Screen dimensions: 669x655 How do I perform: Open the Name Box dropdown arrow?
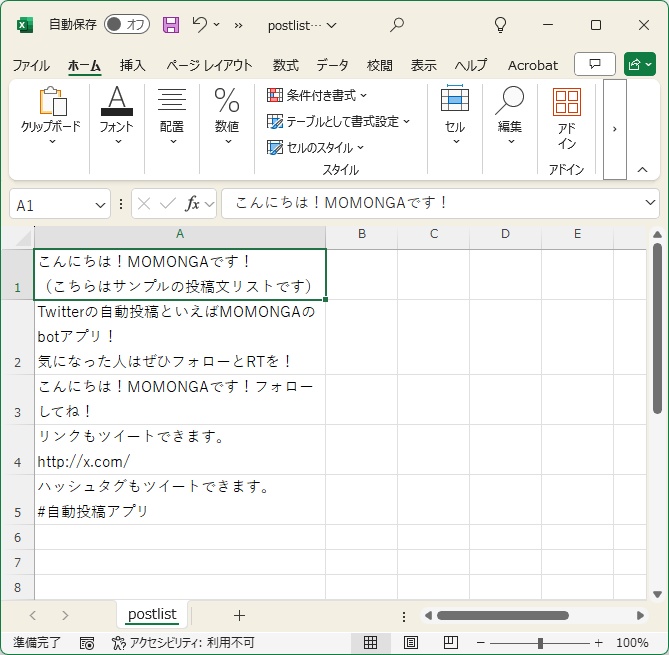100,206
